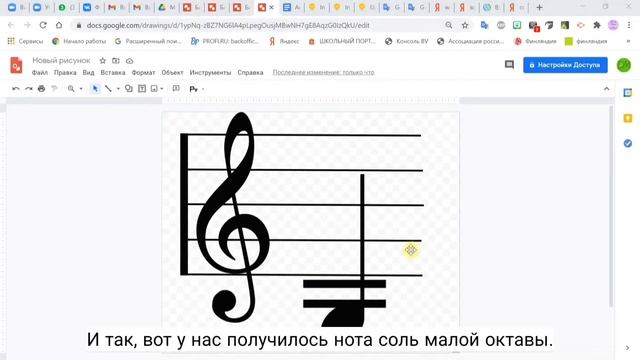Bookmark this page with the star icon
The image size is (640, 360).
(465, 25)
